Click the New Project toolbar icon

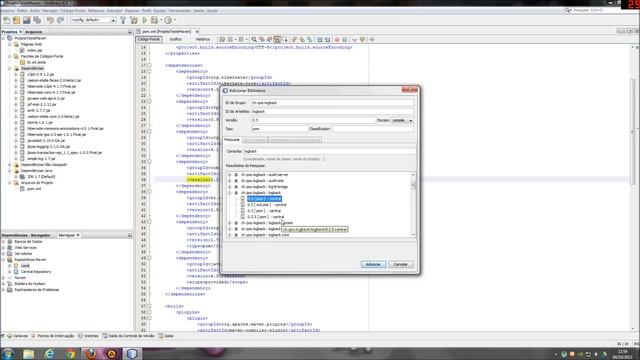point(16,20)
